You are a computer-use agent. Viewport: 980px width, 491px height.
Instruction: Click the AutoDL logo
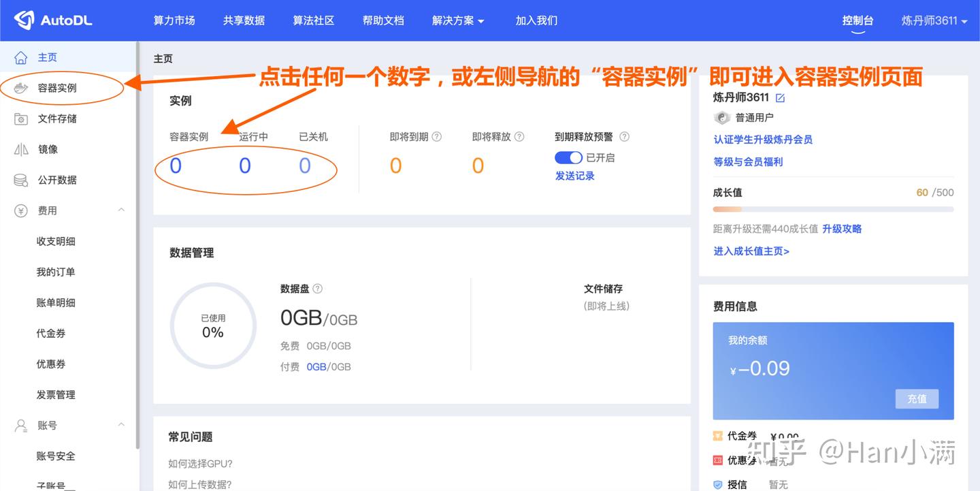coord(53,20)
